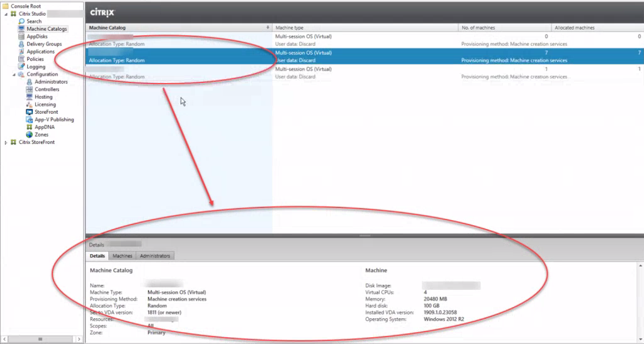The image size is (644, 344).
Task: Select the AppDisks icon in sidebar
Action: coord(22,36)
